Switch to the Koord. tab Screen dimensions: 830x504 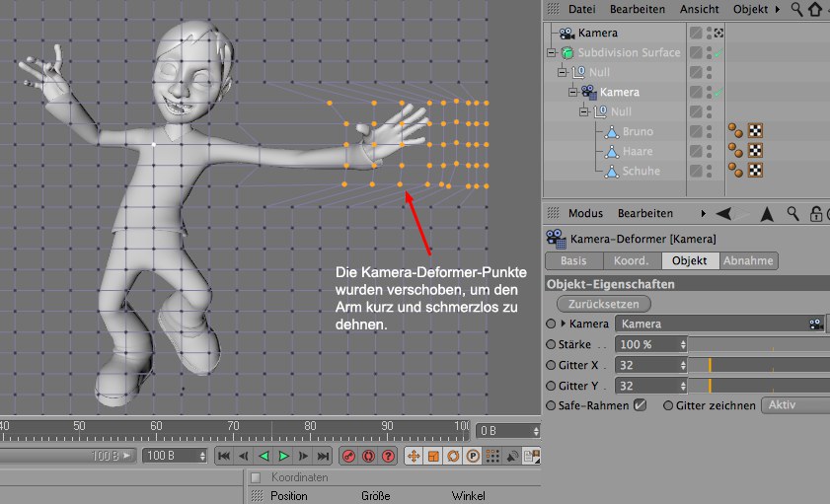pyautogui.click(x=632, y=261)
